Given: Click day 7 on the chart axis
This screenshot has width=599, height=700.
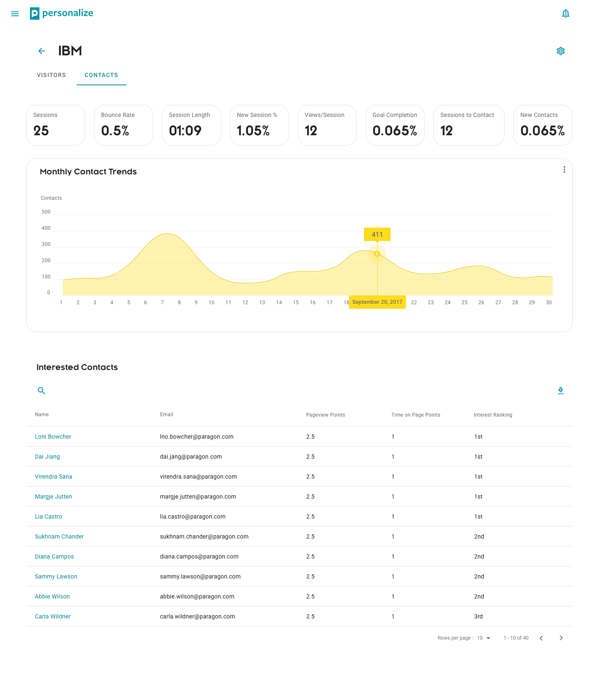Looking at the screenshot, I should click(x=162, y=303).
